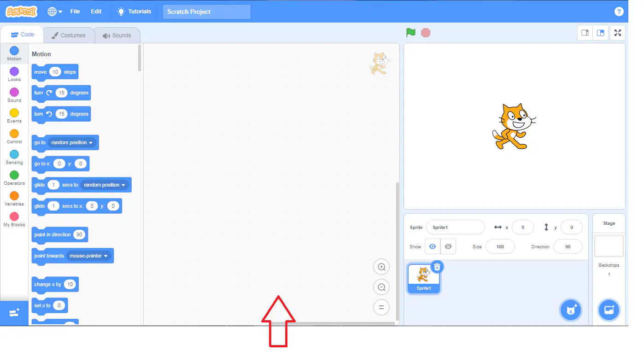Switch to large stage layout
This screenshot has height=351, width=644.
600,33
